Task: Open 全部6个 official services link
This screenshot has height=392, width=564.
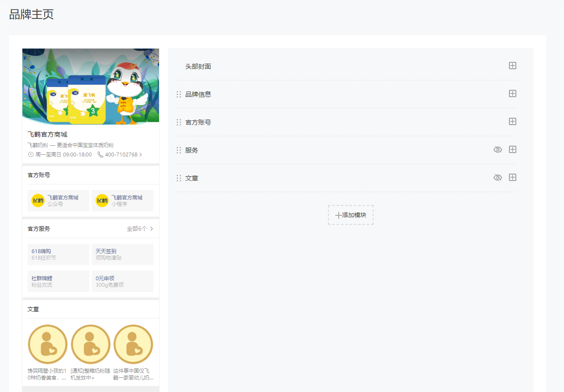Action: pyautogui.click(x=140, y=229)
